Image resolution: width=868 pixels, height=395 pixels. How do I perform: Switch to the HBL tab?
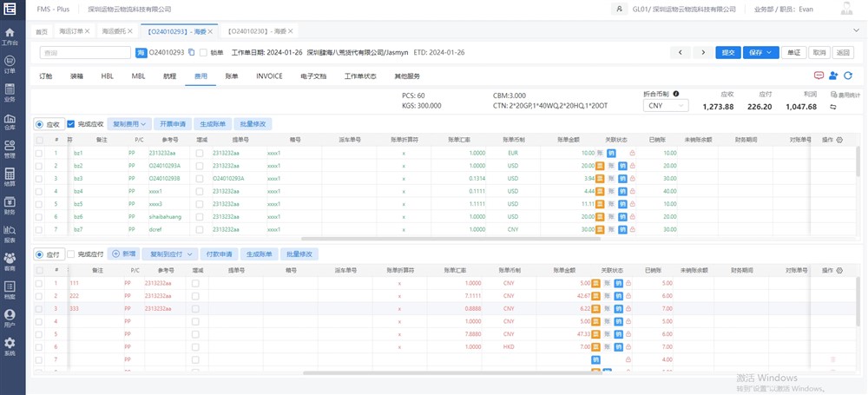108,76
